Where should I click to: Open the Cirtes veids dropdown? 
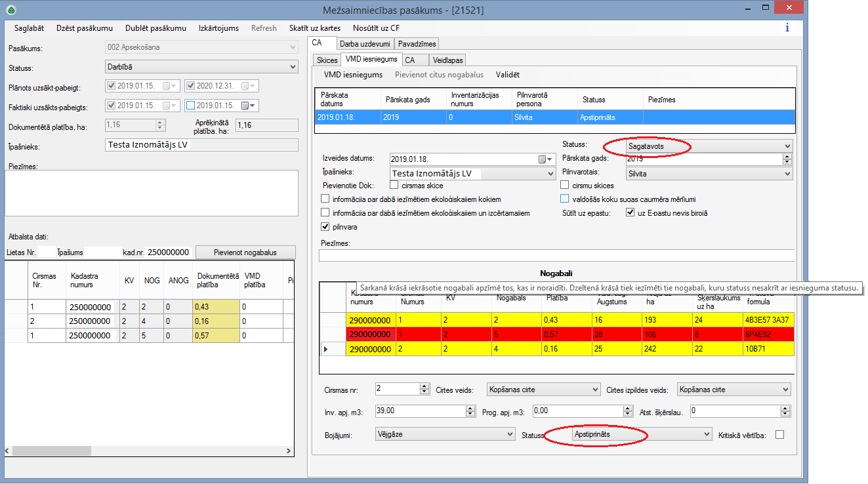595,390
